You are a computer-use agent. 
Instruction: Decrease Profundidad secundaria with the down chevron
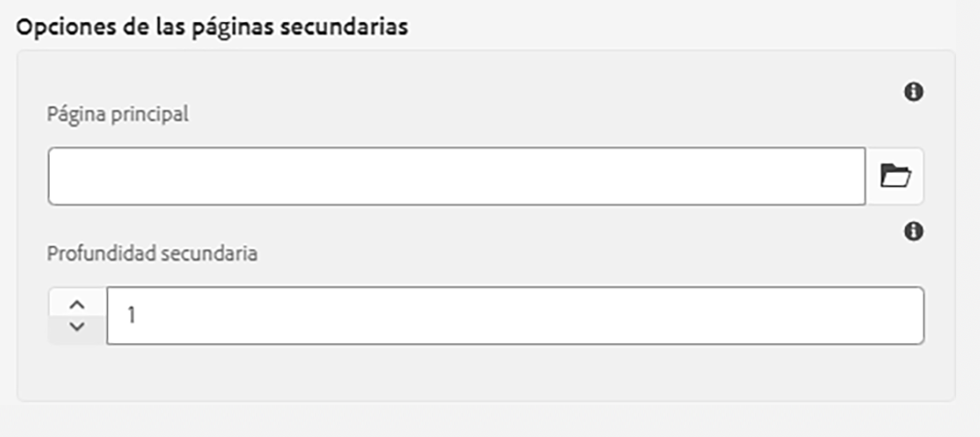77,328
